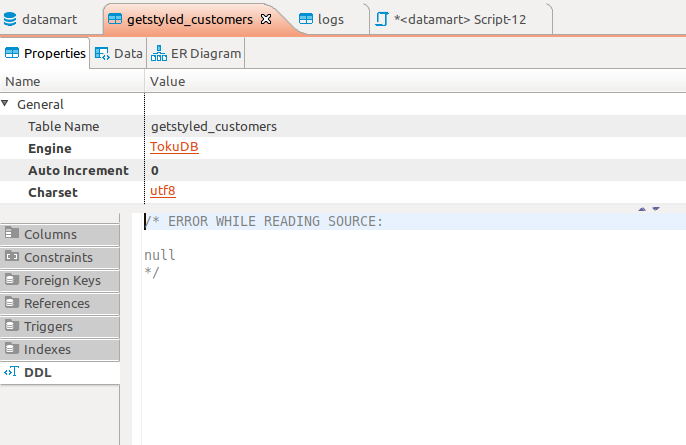686x445 pixels.
Task: Select the DDL section
Action: point(60,373)
